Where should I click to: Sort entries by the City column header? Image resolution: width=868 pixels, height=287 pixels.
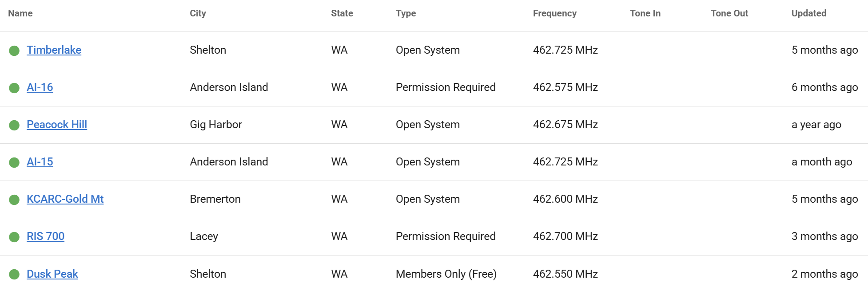(x=197, y=13)
